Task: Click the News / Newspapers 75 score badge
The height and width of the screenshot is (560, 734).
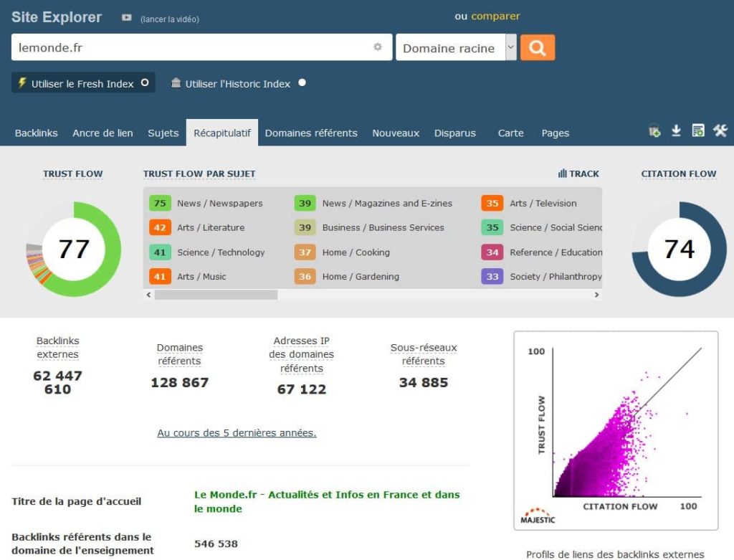Action: (x=160, y=203)
